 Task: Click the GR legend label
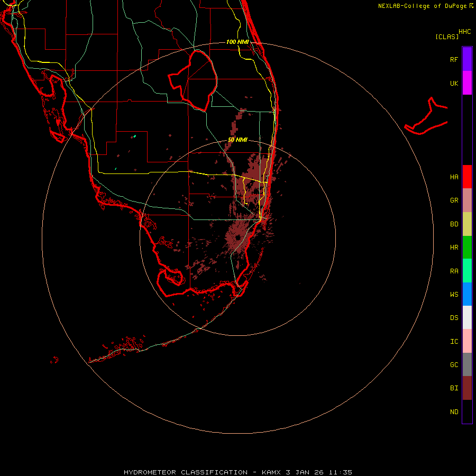tap(454, 200)
